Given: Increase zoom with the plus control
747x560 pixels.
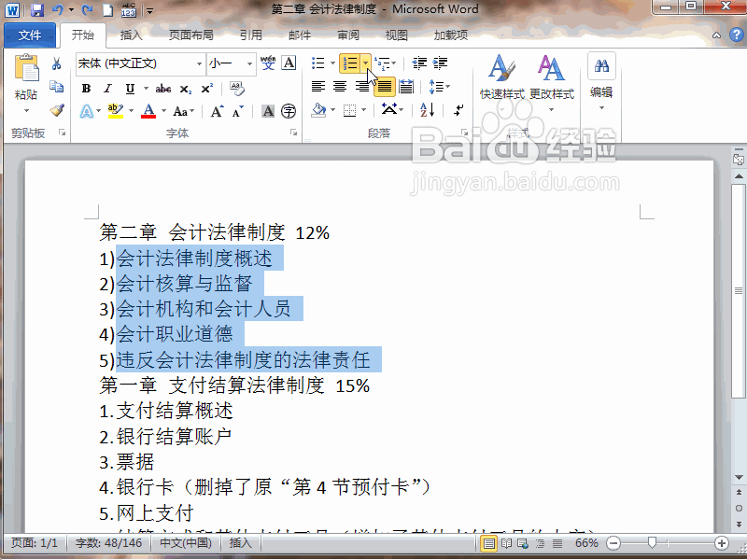Looking at the screenshot, I should click(x=721, y=542).
